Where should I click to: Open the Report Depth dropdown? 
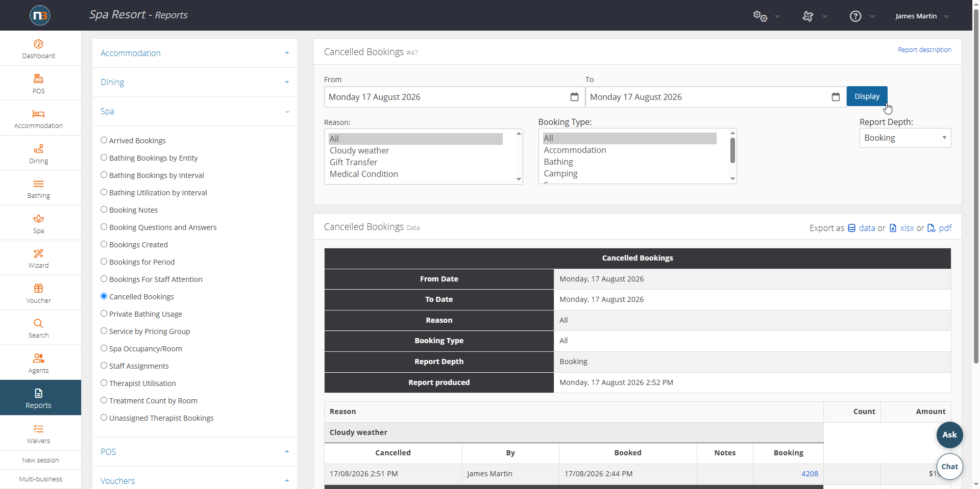click(x=905, y=138)
